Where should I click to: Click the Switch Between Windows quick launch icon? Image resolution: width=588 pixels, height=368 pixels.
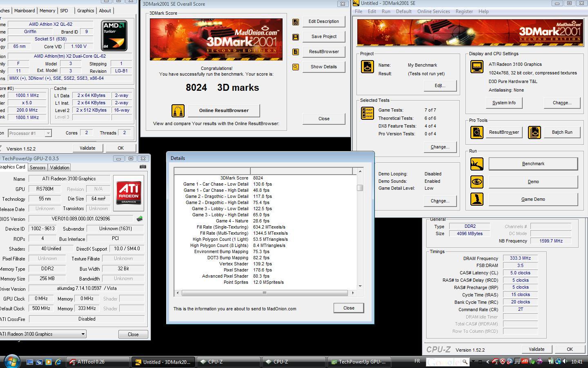tap(39, 362)
